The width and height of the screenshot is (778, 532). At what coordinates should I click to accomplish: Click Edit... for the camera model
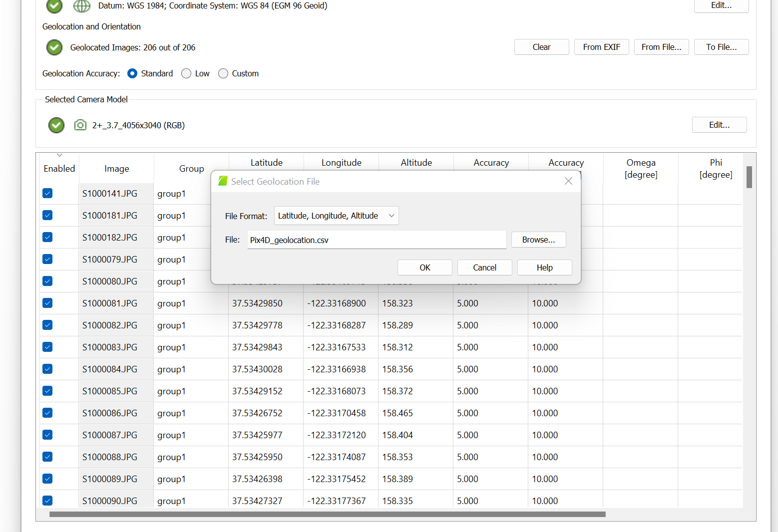(x=719, y=125)
